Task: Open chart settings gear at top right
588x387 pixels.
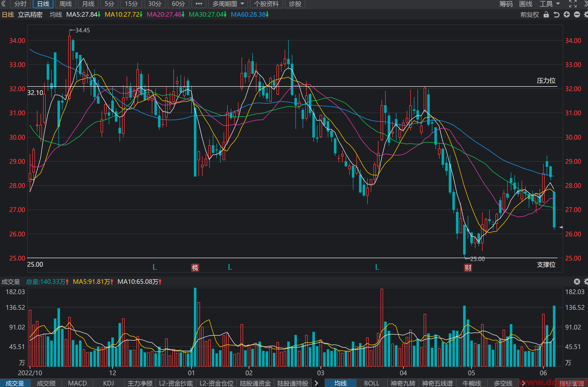Action: 586,15
